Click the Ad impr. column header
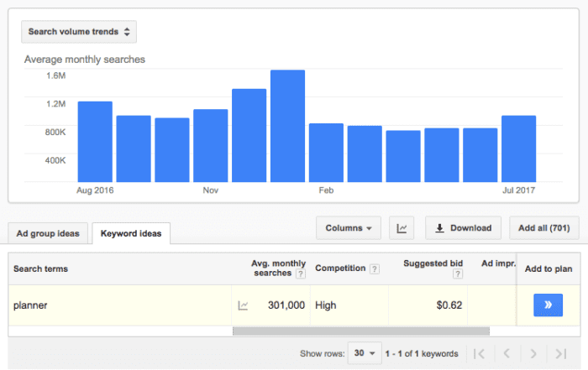This screenshot has height=370, width=588. click(x=498, y=263)
